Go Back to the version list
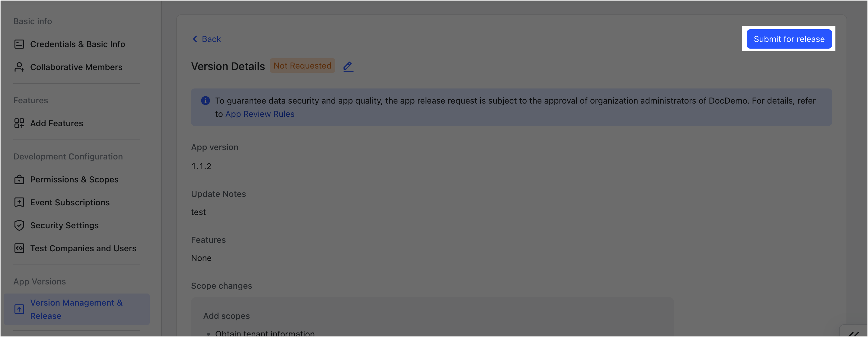The image size is (868, 337). click(206, 39)
